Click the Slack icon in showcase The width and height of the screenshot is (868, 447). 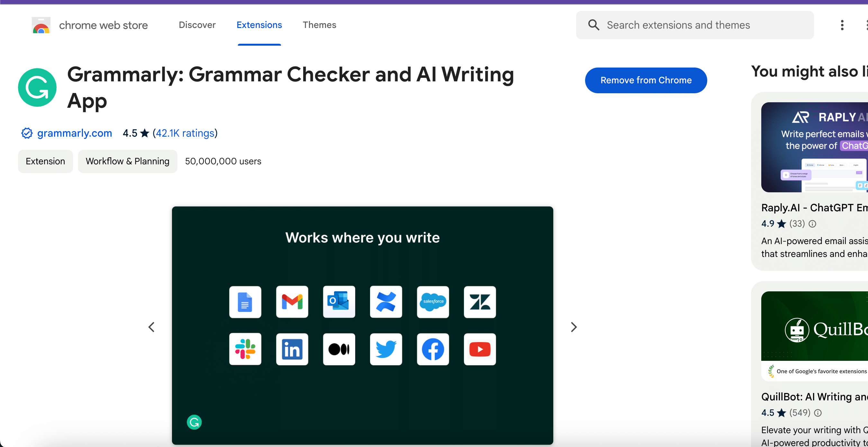tap(245, 349)
